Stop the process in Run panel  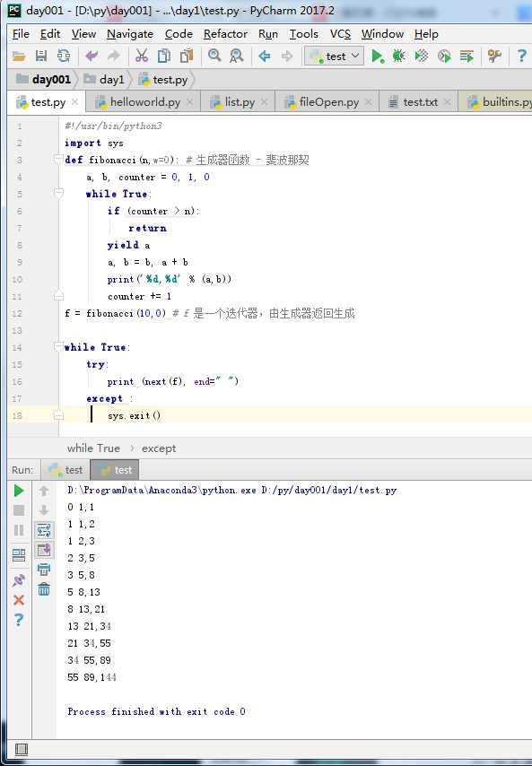(19, 510)
